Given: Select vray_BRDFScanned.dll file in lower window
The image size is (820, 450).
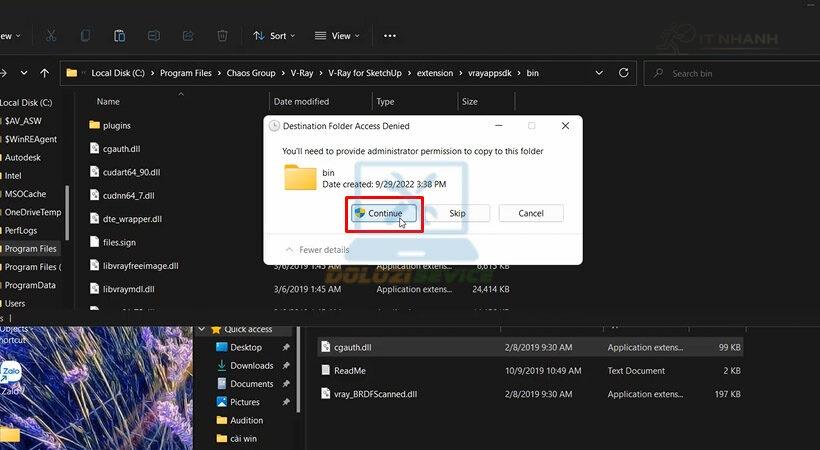Looking at the screenshot, I should (531, 394).
